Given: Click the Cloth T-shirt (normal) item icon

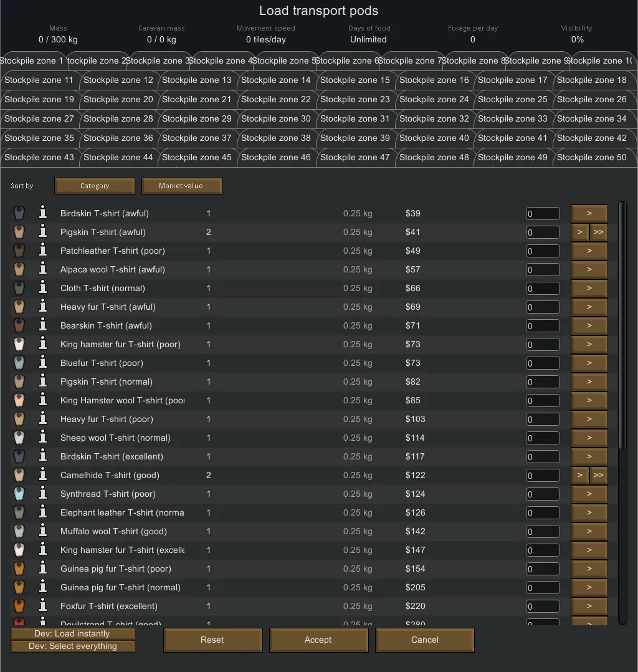Looking at the screenshot, I should 19,288.
